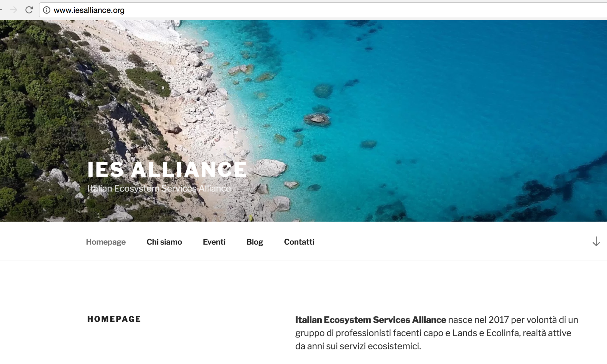Open the Blog menu item
Viewport: 607px width, 364px height.
255,242
